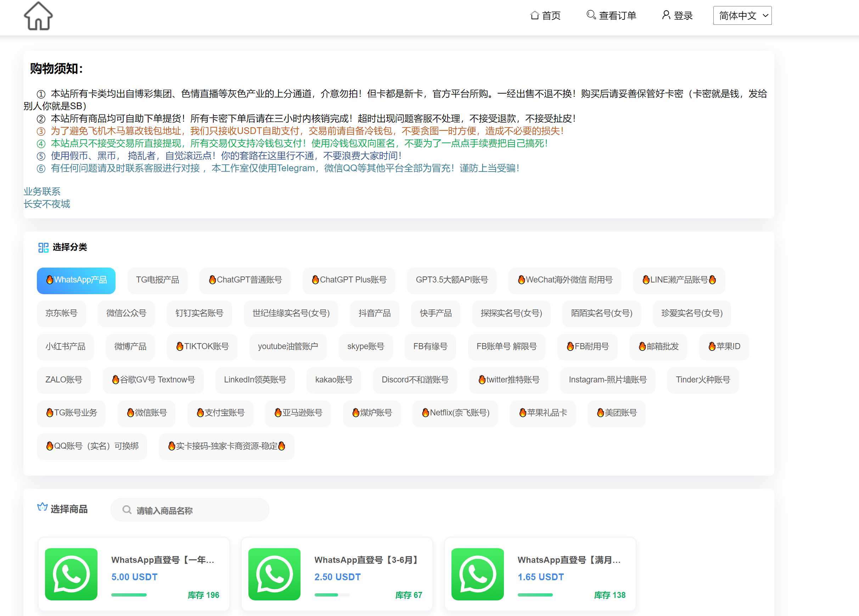Select the LinkedIn领英账号 category
The width and height of the screenshot is (859, 616).
[255, 380]
